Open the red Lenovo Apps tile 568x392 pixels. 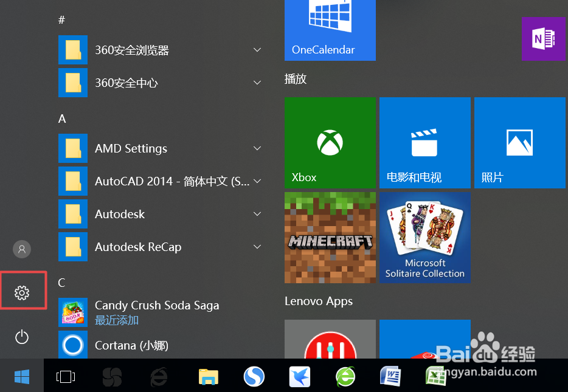click(330, 339)
